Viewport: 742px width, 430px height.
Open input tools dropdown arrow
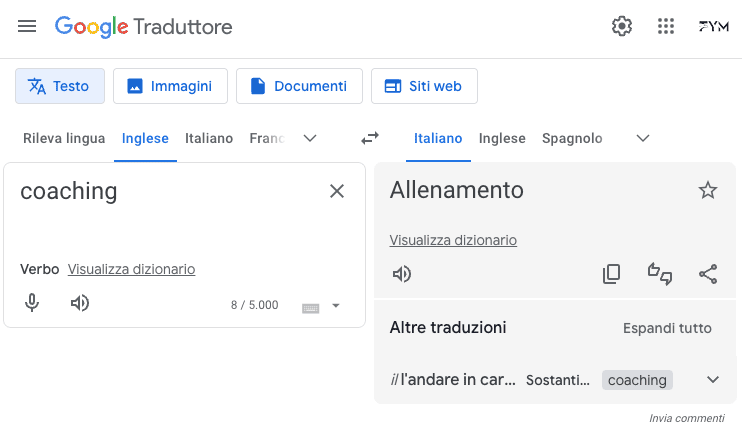pos(336,306)
